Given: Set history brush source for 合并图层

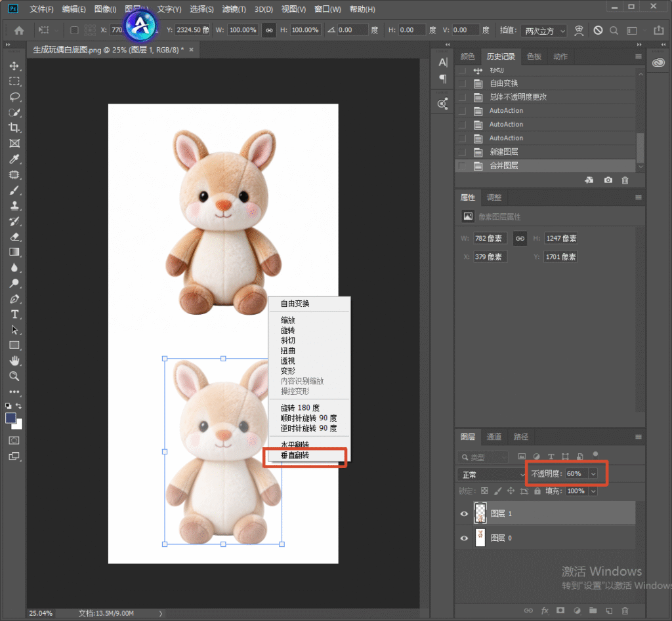Looking at the screenshot, I should pos(462,166).
